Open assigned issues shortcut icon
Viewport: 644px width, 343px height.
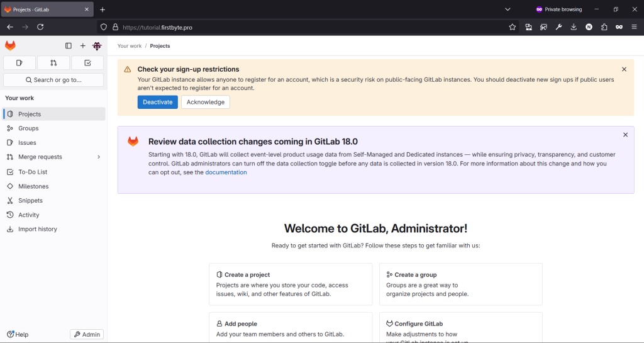pos(19,63)
